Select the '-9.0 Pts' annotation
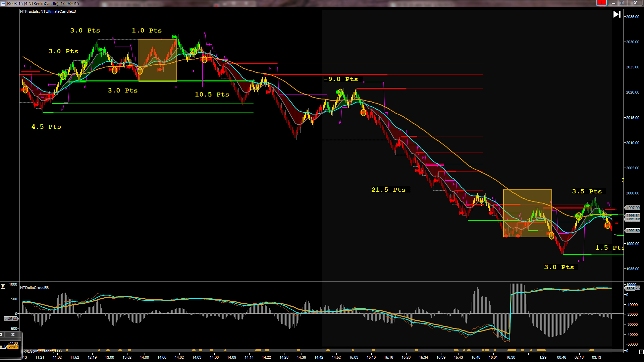The image size is (644, 362). [341, 79]
